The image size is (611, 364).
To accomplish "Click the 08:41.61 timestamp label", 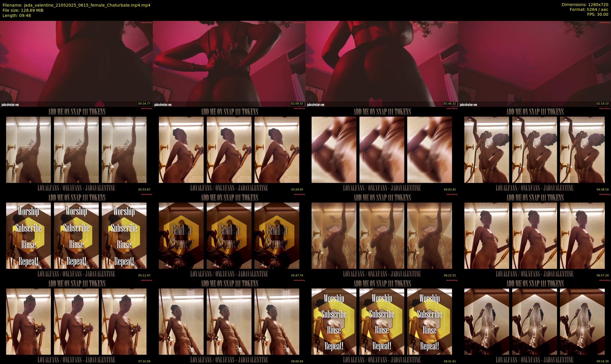I will [450, 361].
